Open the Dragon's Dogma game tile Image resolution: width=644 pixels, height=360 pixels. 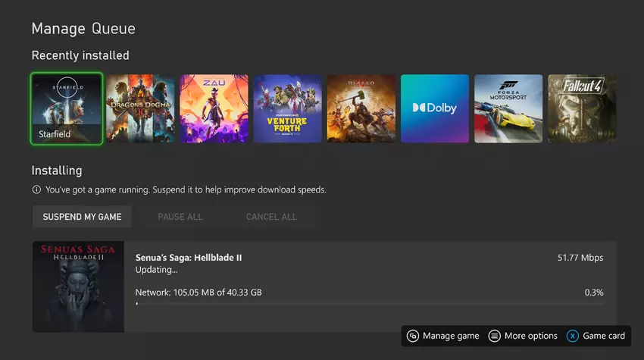[x=140, y=108]
